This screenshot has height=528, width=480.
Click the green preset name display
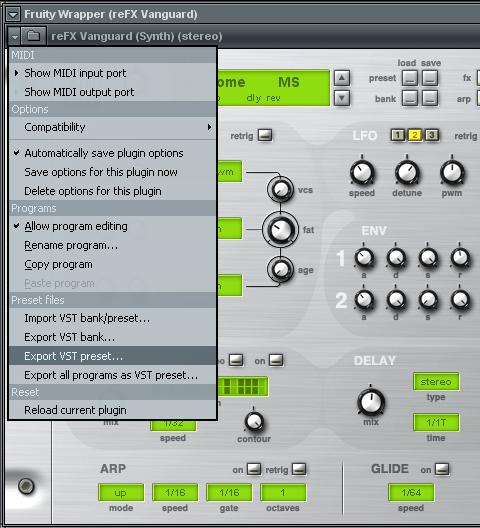pos(274,88)
